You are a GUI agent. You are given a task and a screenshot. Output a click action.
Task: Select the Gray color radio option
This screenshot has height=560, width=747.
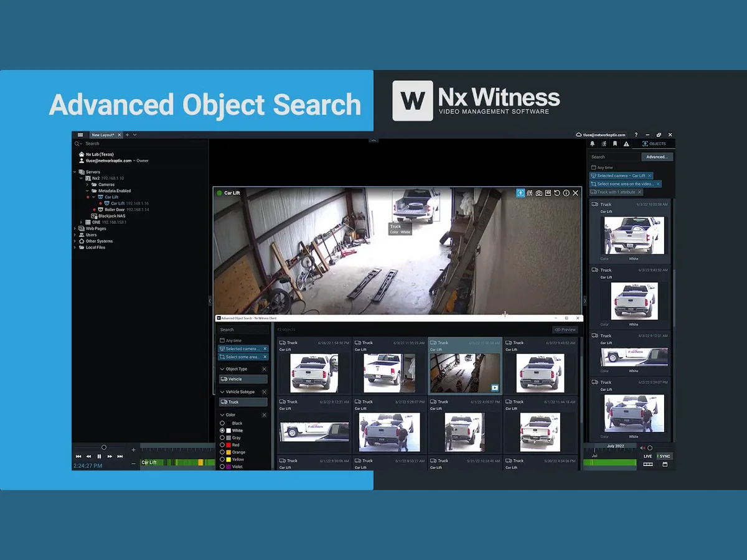click(x=223, y=438)
